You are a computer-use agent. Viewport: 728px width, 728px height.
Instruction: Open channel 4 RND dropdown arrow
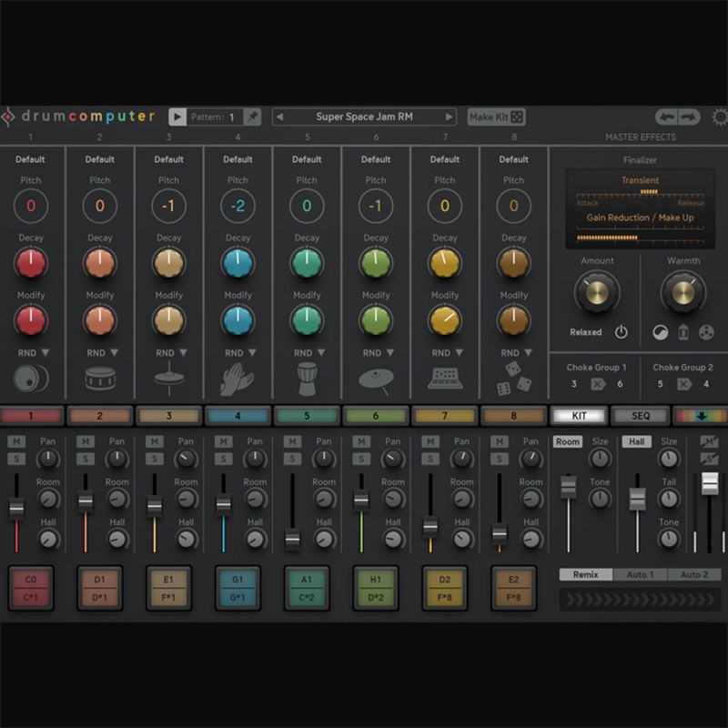[252, 352]
